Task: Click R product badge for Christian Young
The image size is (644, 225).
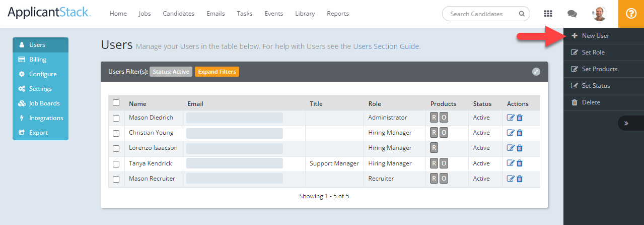Action: pyautogui.click(x=434, y=133)
